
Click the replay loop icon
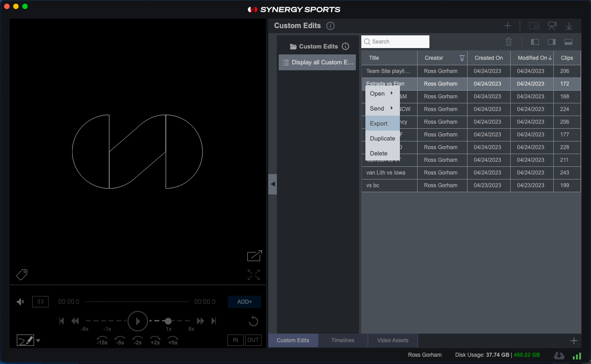coord(253,321)
